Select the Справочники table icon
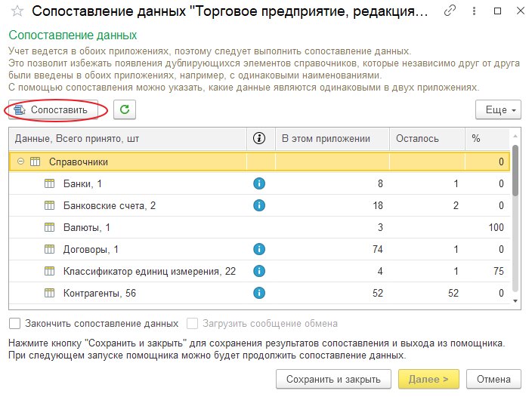The height and width of the screenshot is (397, 532). click(35, 162)
